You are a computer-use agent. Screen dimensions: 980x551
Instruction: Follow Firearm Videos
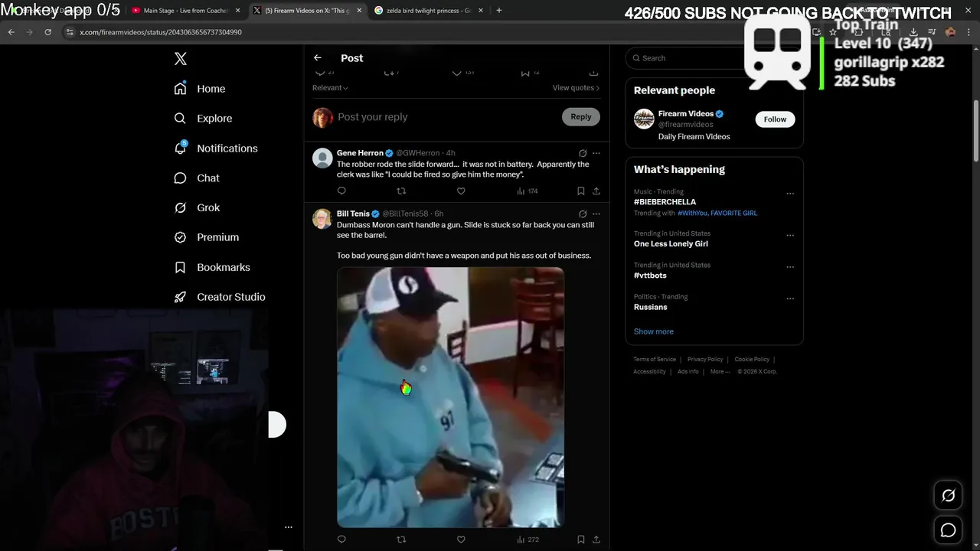775,119
